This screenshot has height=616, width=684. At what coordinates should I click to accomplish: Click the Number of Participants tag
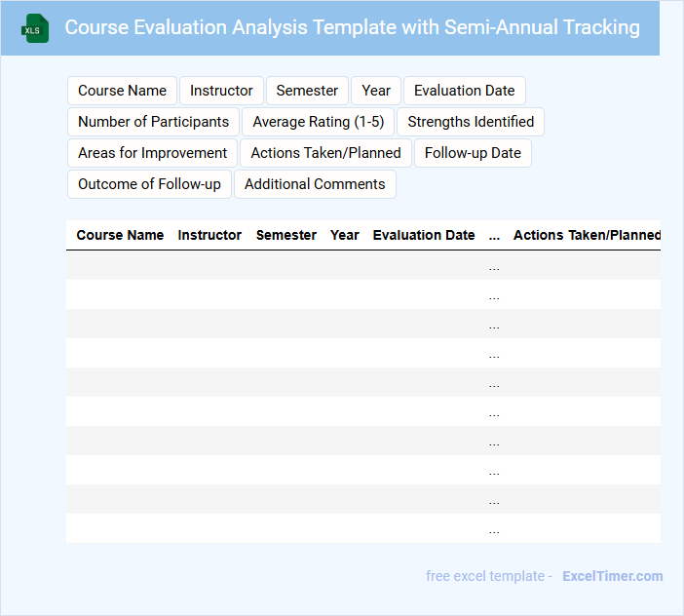point(153,122)
